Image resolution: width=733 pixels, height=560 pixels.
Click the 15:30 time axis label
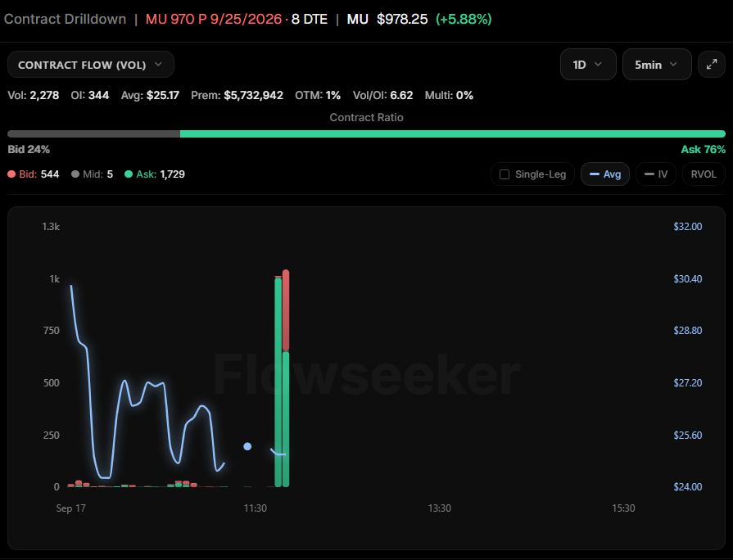point(623,508)
